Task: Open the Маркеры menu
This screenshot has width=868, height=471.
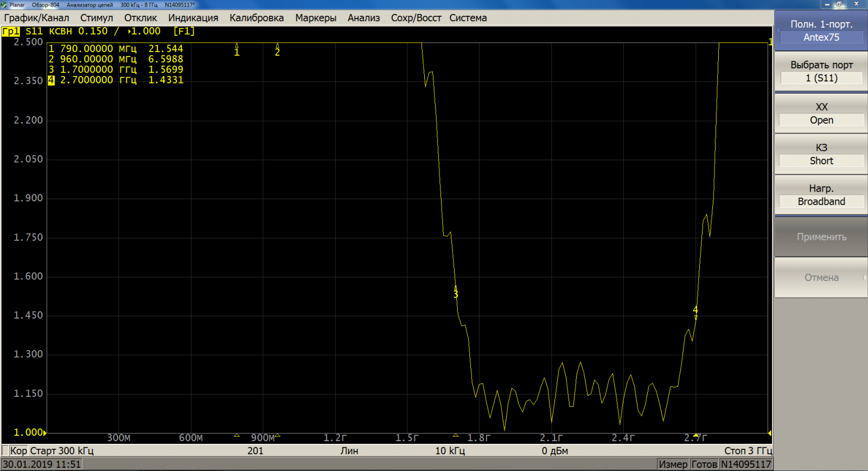Action: click(x=316, y=18)
